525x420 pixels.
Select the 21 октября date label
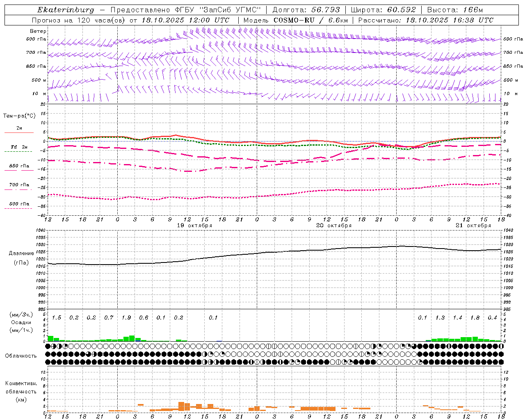(x=473, y=226)
